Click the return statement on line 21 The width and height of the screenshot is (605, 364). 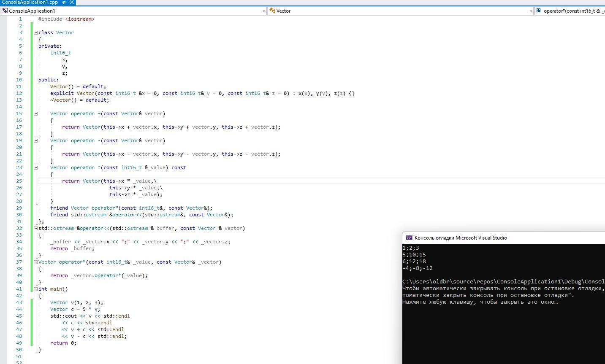[171, 154]
